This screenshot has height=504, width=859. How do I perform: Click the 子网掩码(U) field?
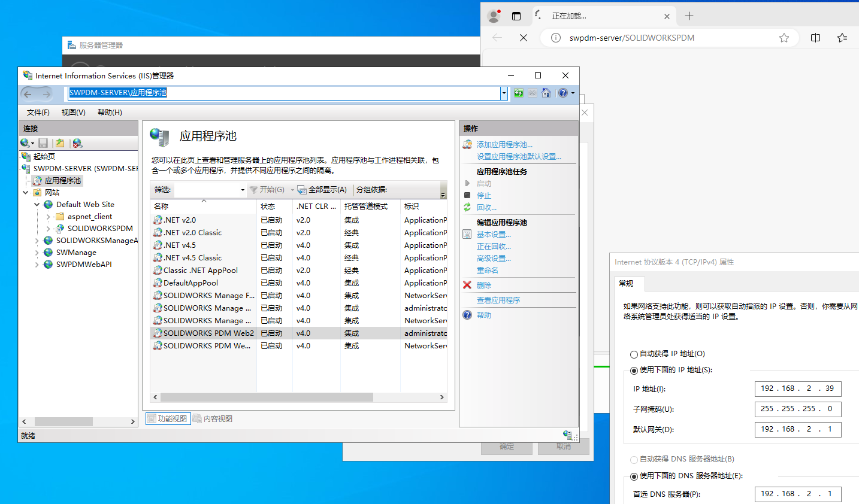pos(798,409)
